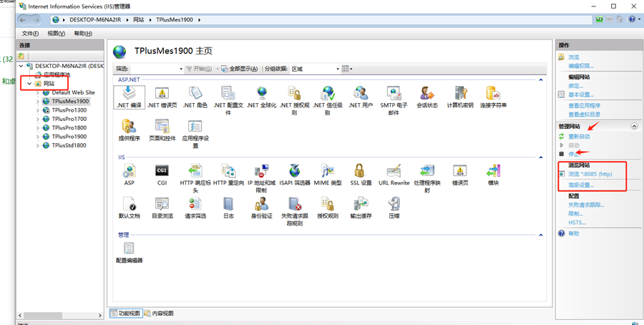
Task: Open the URL Rewrite icon
Action: [x=394, y=174]
